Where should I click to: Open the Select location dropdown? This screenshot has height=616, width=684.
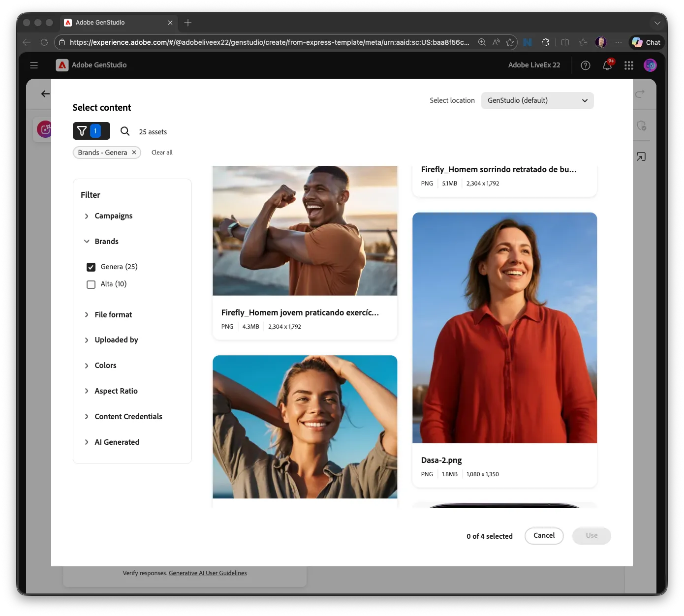coord(537,100)
